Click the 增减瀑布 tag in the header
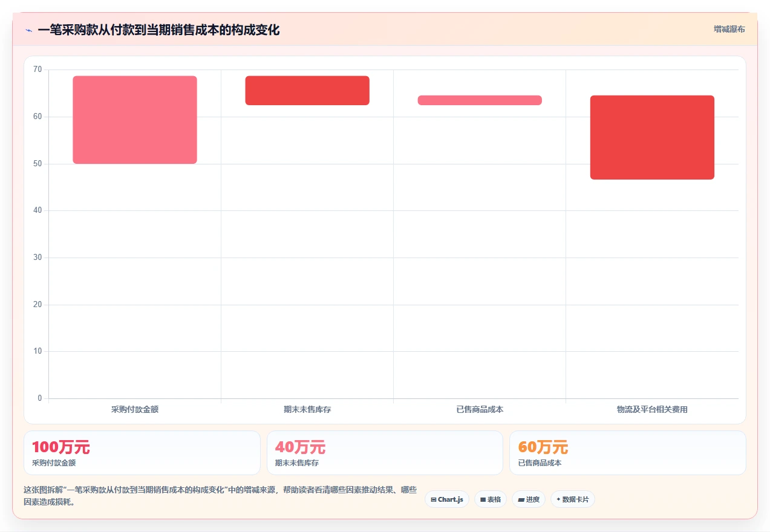The image size is (770, 532). (x=729, y=29)
